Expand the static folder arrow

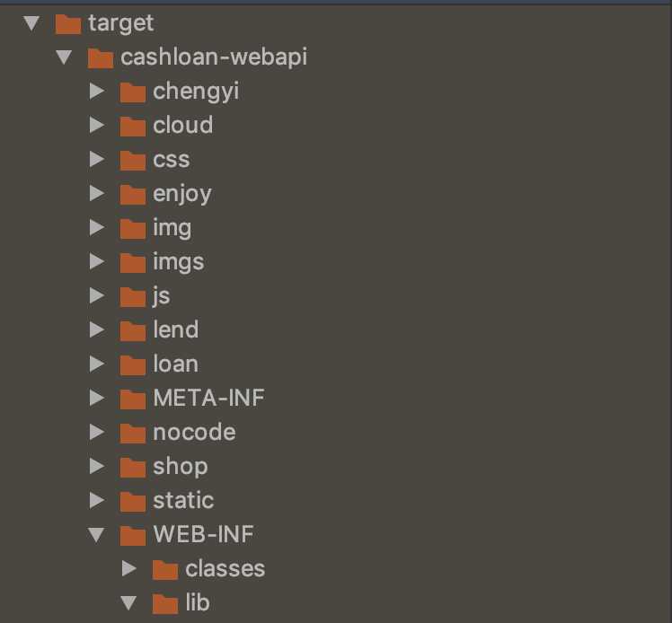click(97, 500)
